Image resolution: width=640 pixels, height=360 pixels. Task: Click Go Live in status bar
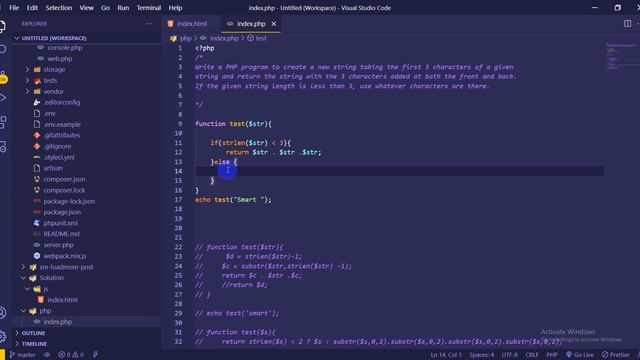(580, 355)
